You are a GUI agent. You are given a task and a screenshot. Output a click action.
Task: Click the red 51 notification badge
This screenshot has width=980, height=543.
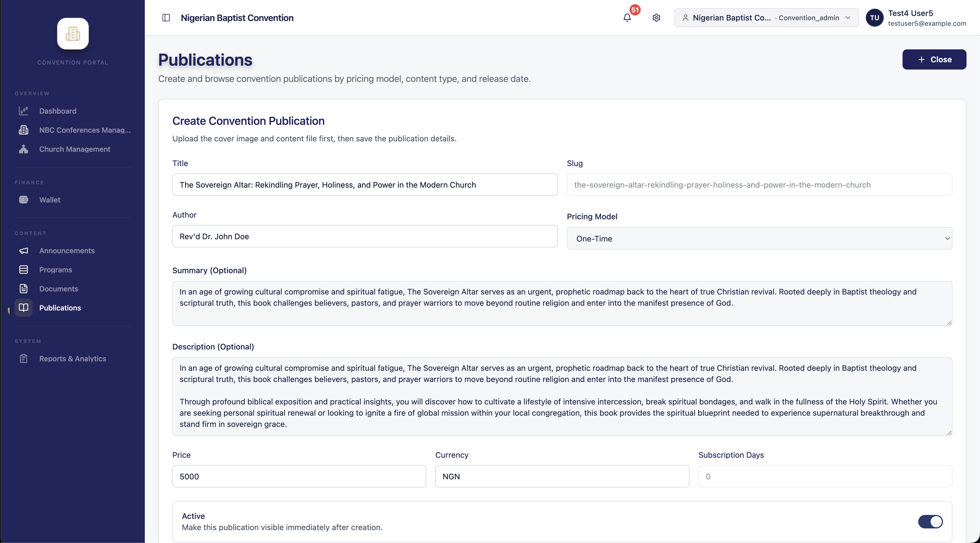[635, 10]
